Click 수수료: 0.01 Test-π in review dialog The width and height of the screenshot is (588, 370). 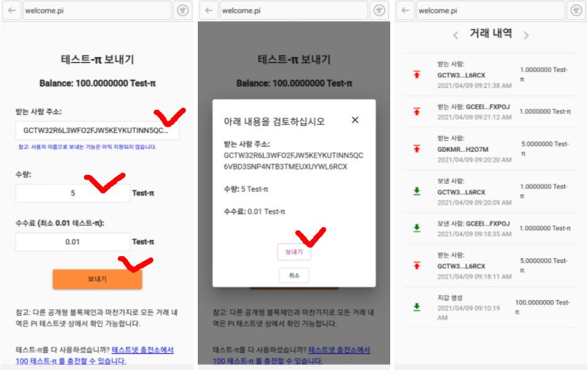(254, 211)
